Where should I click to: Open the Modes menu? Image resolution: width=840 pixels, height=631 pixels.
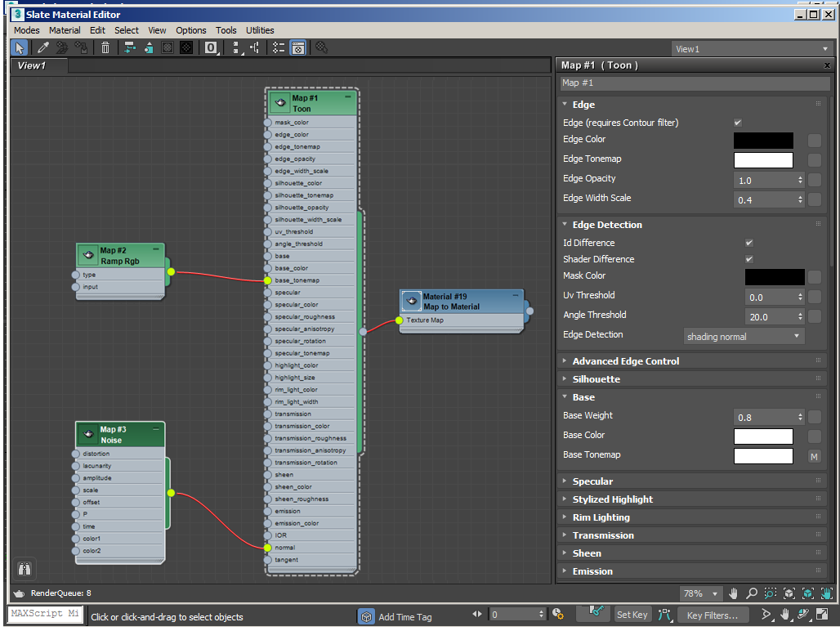[x=27, y=30]
